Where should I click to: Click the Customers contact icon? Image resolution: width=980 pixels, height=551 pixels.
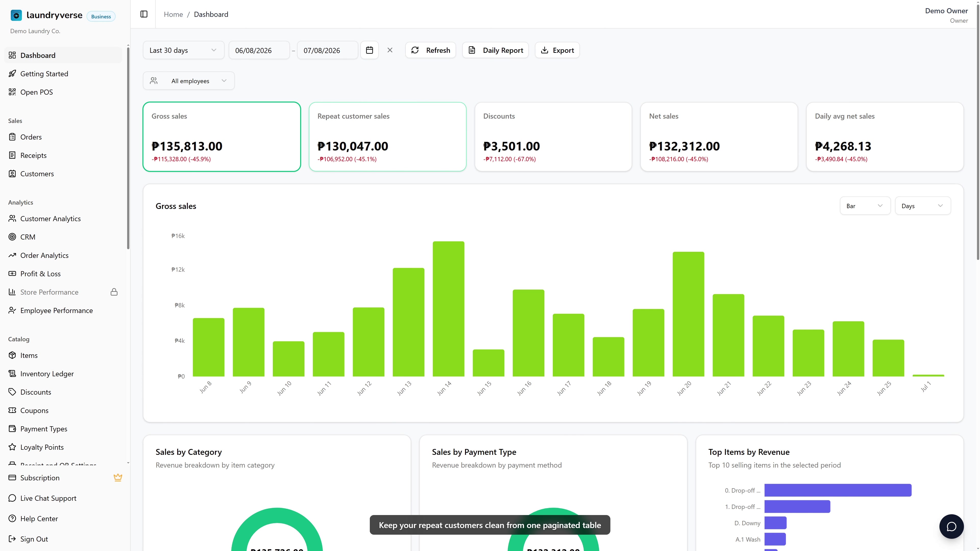[x=12, y=173]
